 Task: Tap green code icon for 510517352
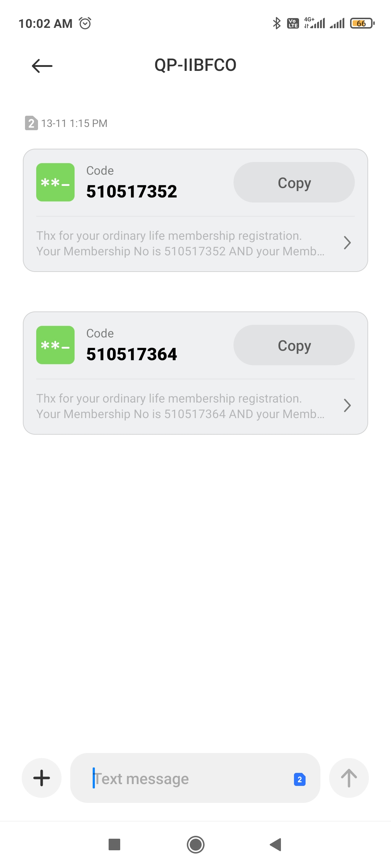point(55,182)
